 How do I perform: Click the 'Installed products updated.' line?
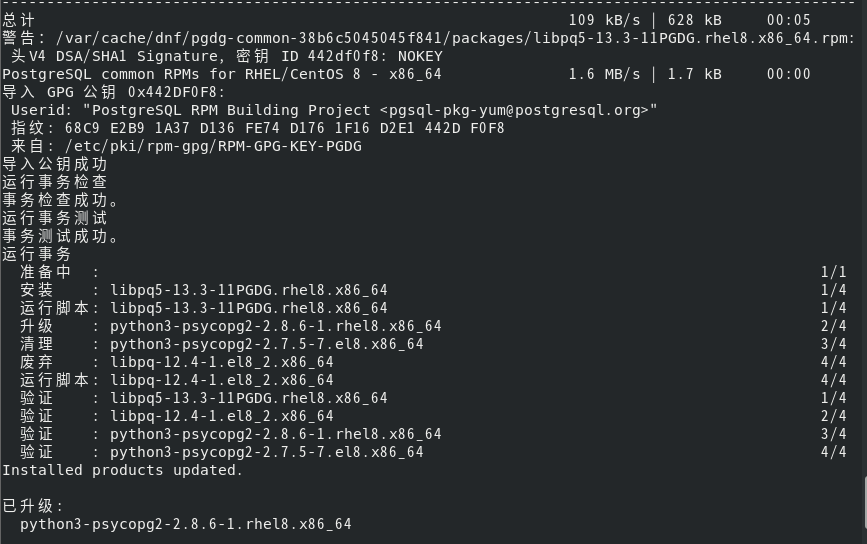tap(122, 470)
